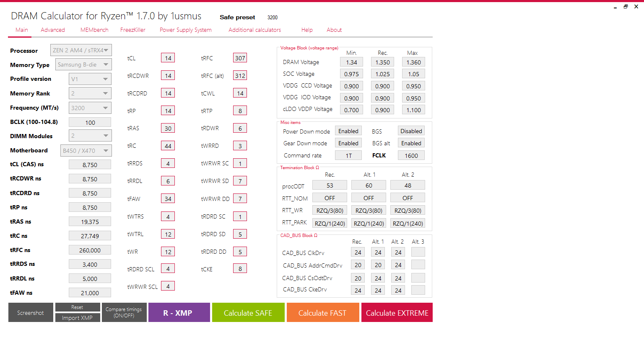Select the RTT_WR Rec. value RZQ/3(80)
The image size is (644, 345).
[330, 210]
